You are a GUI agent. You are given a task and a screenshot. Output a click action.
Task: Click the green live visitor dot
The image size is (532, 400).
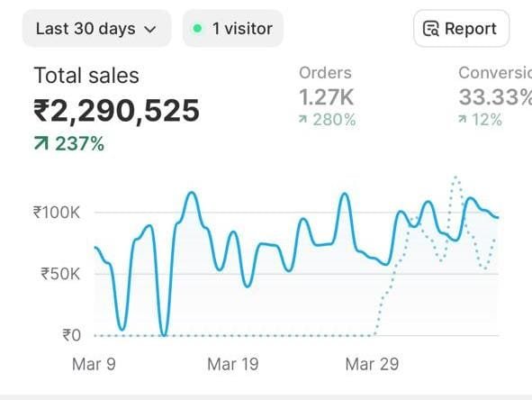click(x=197, y=29)
